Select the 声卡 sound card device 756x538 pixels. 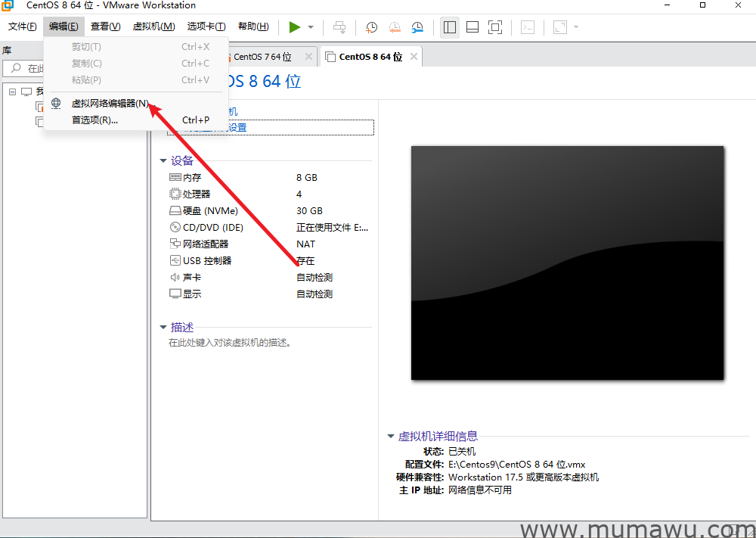pos(187,277)
